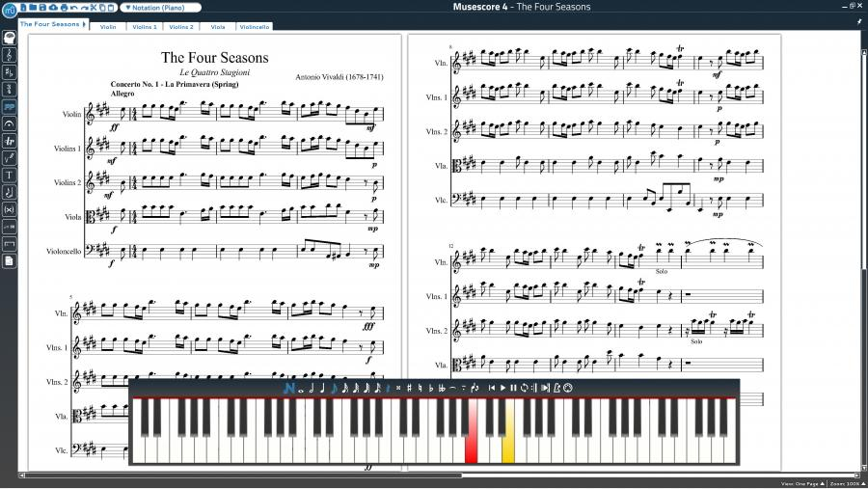Open a file via folder icon
Image resolution: width=868 pixels, height=489 pixels.
pos(33,7)
